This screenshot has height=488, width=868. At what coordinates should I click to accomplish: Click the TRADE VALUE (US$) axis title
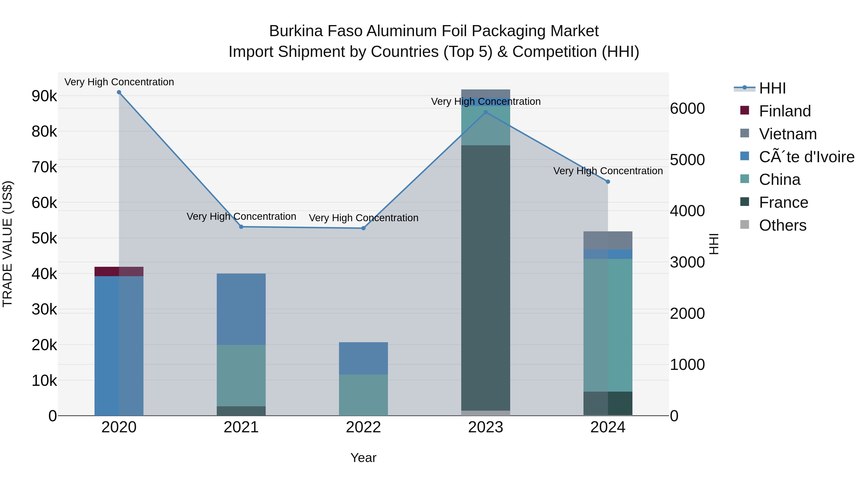tap(7, 244)
